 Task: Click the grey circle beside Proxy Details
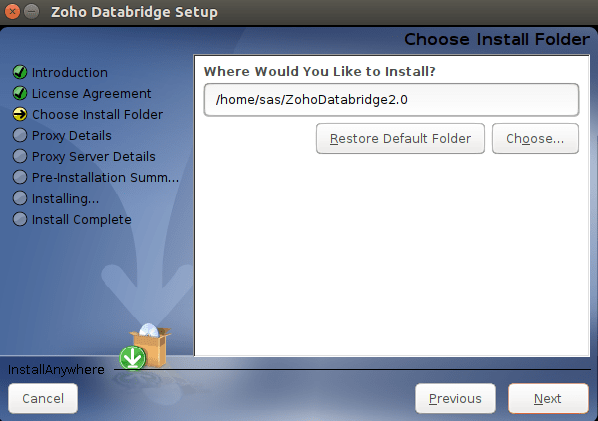(x=20, y=135)
